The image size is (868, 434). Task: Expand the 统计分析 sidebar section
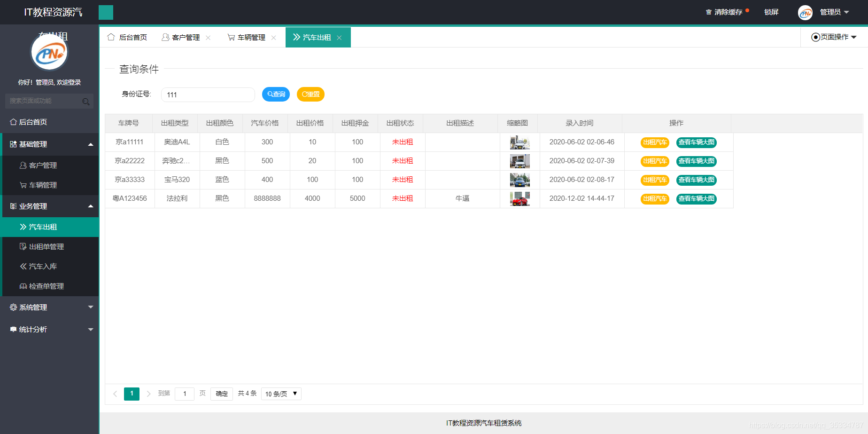(49, 329)
